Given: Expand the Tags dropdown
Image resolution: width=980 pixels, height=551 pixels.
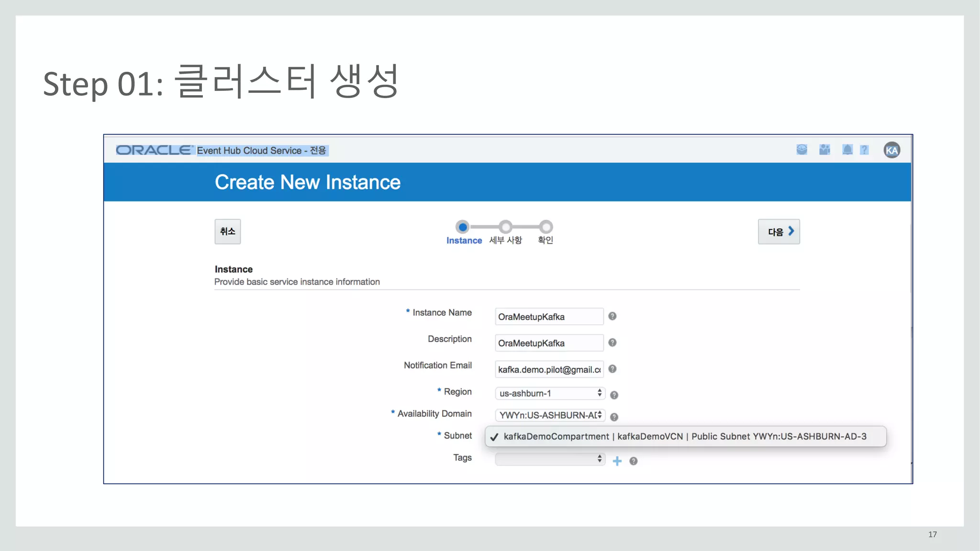Looking at the screenshot, I should pyautogui.click(x=550, y=459).
